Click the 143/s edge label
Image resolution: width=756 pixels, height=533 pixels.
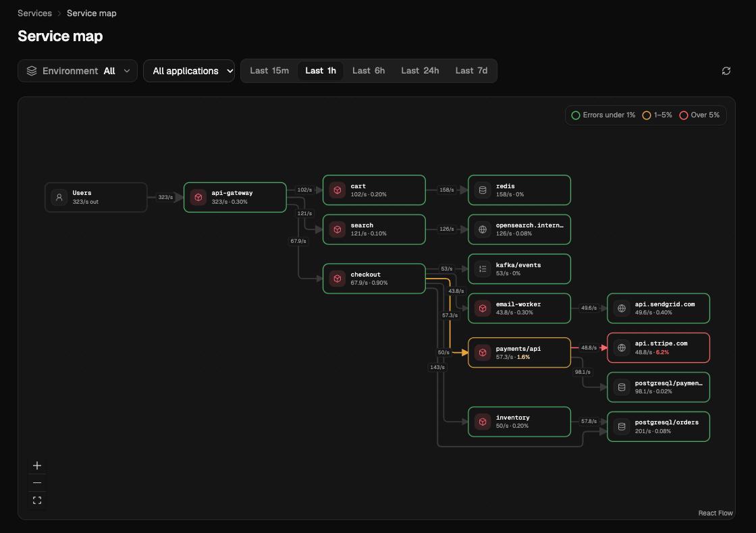tap(437, 367)
